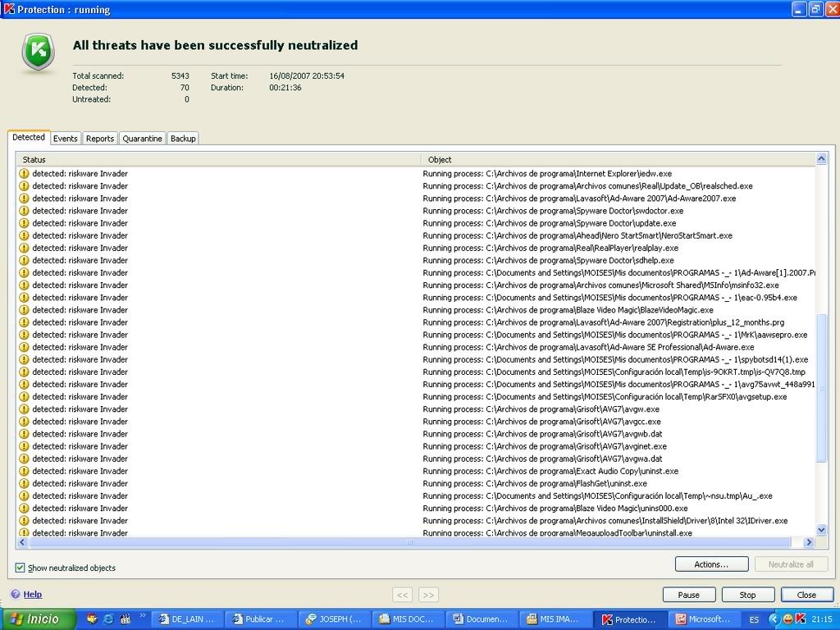Viewport: 840px width, 630px height.
Task: Select the Protectio taskbar button
Action: point(630,619)
